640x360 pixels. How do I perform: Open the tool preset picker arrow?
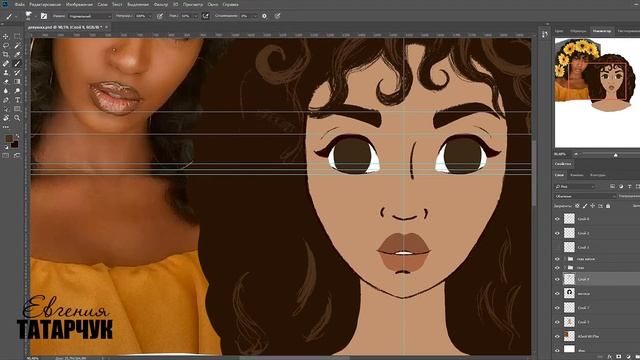click(x=16, y=16)
